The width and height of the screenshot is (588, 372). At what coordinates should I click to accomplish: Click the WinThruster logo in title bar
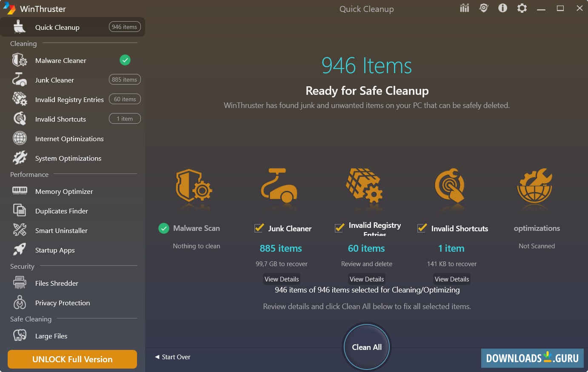point(9,9)
